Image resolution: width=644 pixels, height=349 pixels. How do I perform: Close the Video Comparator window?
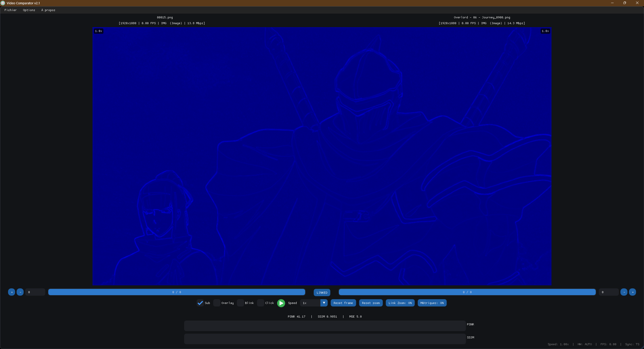pos(637,3)
